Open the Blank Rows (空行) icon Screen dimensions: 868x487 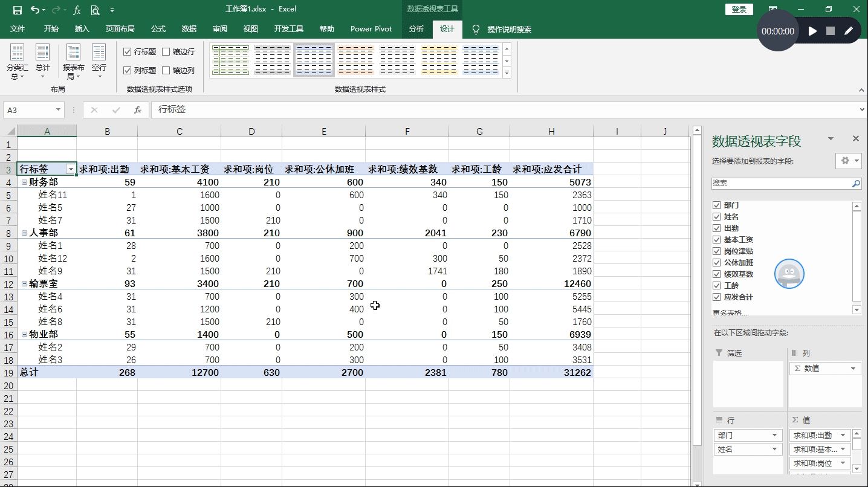point(99,62)
